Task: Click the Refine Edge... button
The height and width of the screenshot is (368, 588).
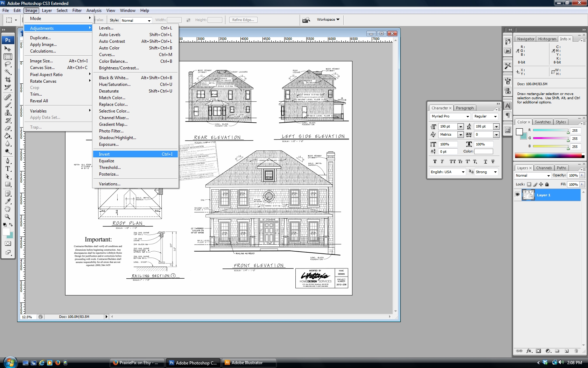Action: coord(243,20)
